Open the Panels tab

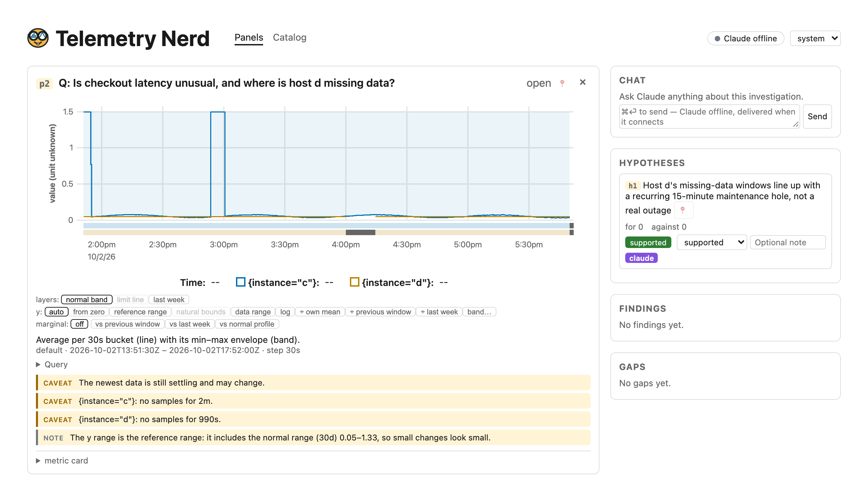(249, 38)
